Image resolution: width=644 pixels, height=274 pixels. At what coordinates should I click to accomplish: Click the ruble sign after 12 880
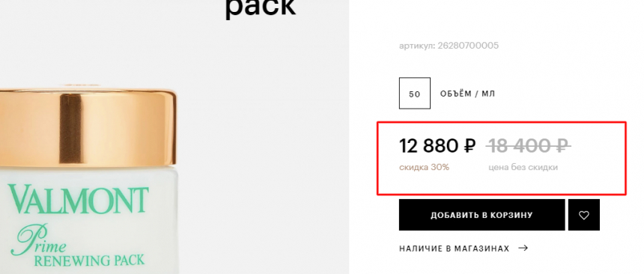(470, 146)
